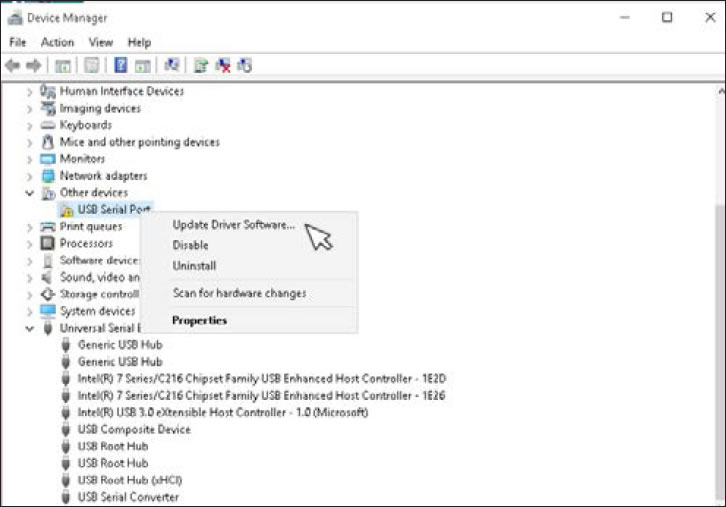Click the blue Help question-mark toolbar icon
Viewport: 726px width, 507px height.
[120, 65]
